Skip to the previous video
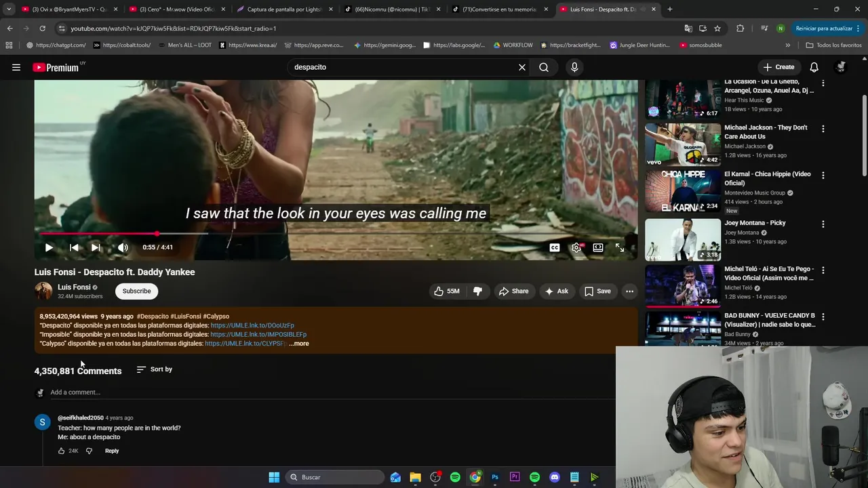Viewport: 868px width, 488px height. (x=74, y=247)
